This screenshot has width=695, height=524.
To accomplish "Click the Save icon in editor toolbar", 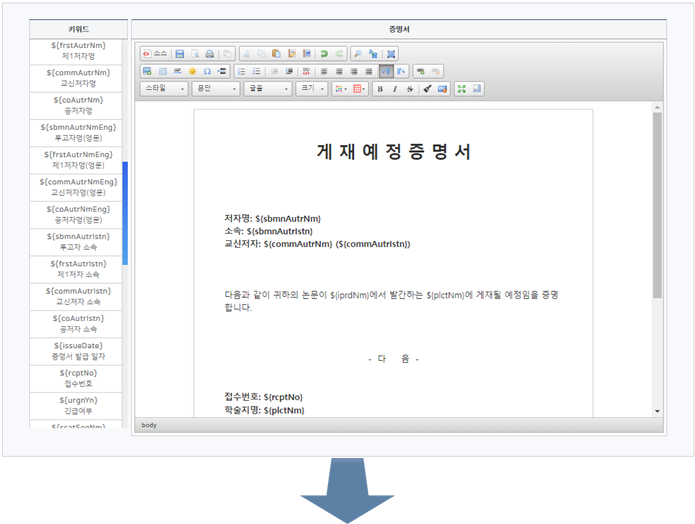I will point(180,53).
